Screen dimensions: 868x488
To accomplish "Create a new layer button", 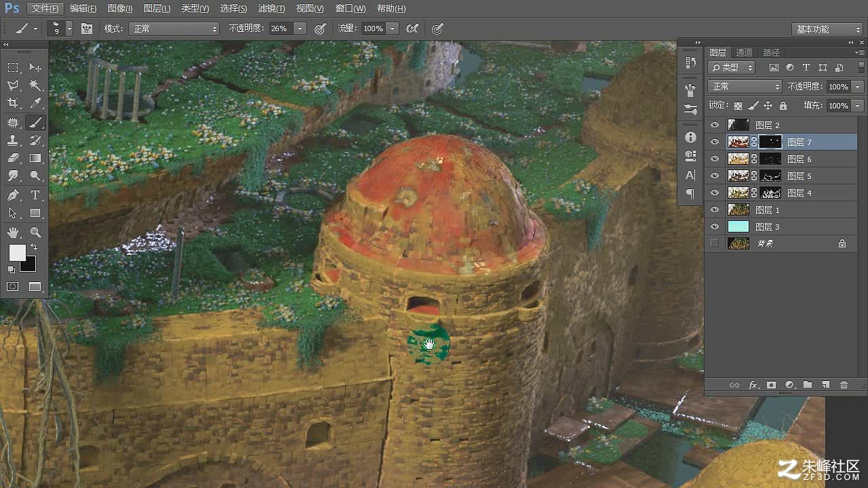I will tap(826, 385).
